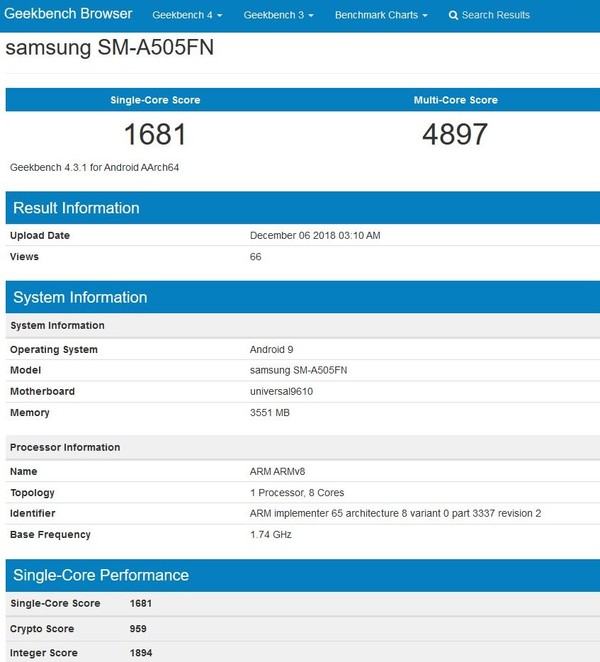Screen dimensions: 600x662
Task: Select the 1681 value in performance table
Action: click(141, 603)
